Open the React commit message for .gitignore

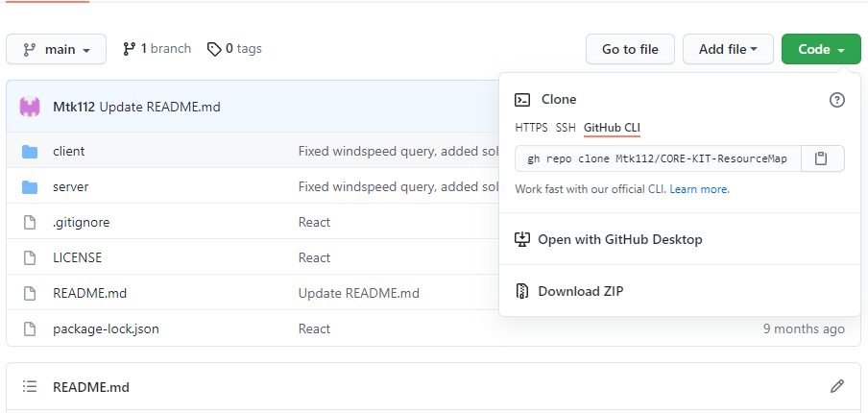(314, 223)
